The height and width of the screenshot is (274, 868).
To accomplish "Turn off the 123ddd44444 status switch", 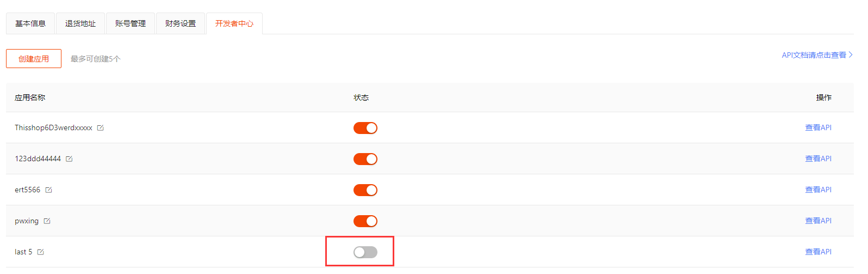I will (x=365, y=159).
